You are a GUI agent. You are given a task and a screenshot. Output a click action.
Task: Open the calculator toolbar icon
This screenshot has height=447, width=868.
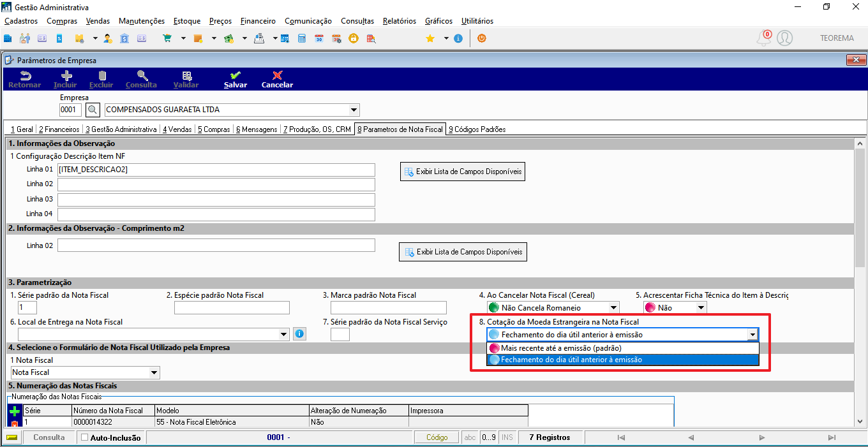tap(301, 38)
